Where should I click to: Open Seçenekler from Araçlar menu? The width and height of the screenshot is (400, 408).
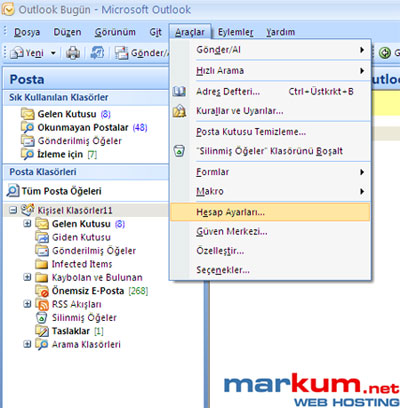(270, 270)
